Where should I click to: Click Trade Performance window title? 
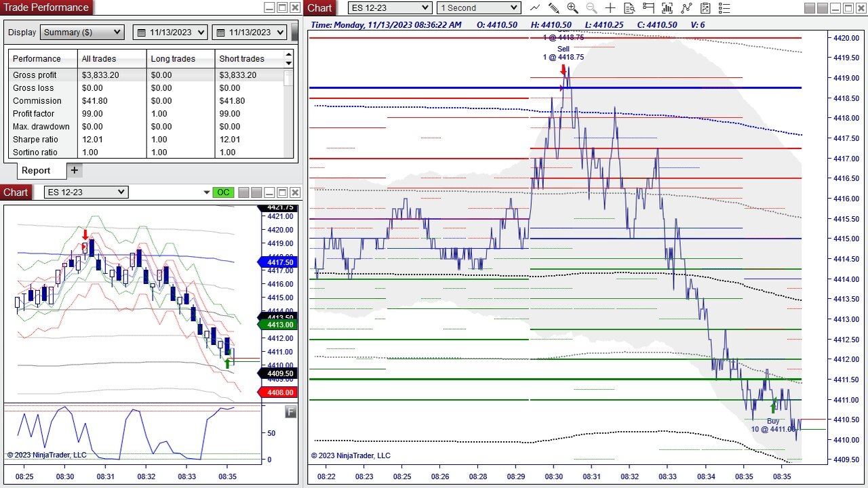coord(47,7)
